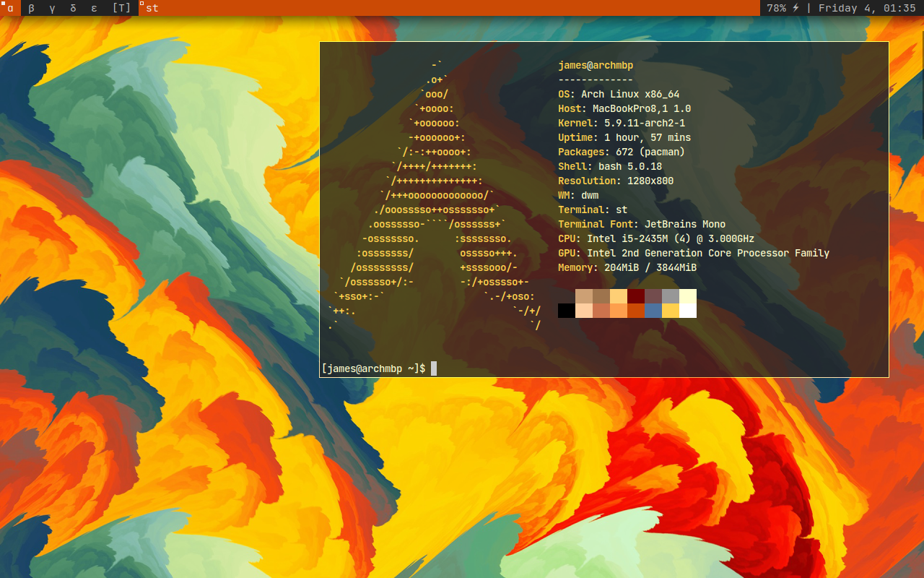Pick the cream pale yellow swatch
The height and width of the screenshot is (578, 924).
click(x=688, y=296)
